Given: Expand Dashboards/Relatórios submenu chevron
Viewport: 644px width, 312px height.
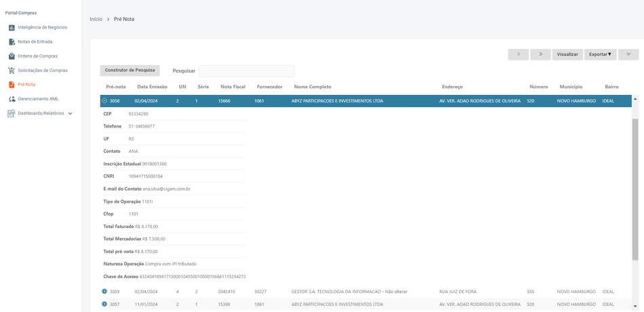Looking at the screenshot, I should click(71, 113).
